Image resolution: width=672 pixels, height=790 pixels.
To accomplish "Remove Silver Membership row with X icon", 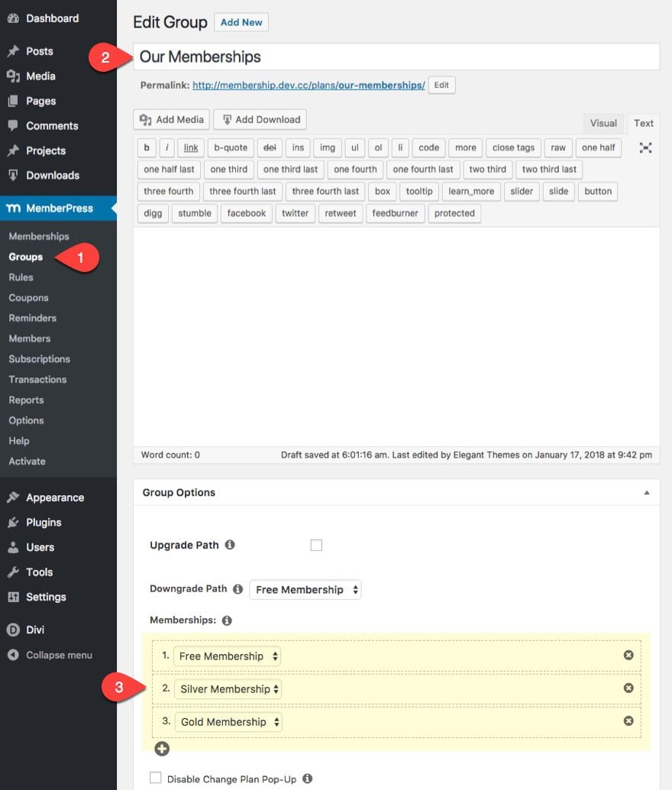I will [628, 688].
